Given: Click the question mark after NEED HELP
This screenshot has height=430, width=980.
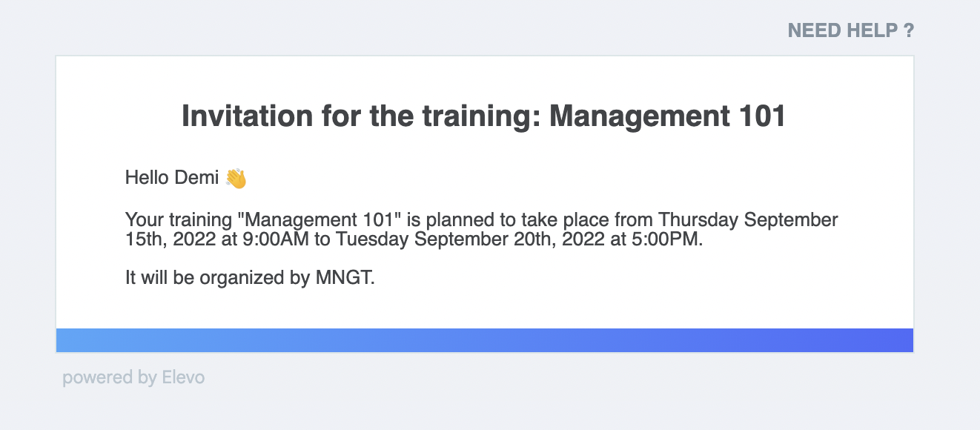Looking at the screenshot, I should click(x=908, y=30).
